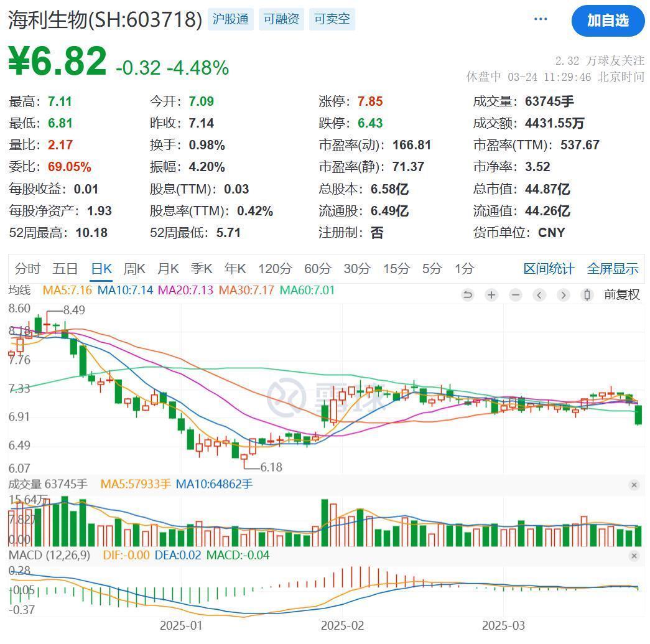Click the MACD (12,26,9) label
The width and height of the screenshot is (650, 644).
(49, 555)
